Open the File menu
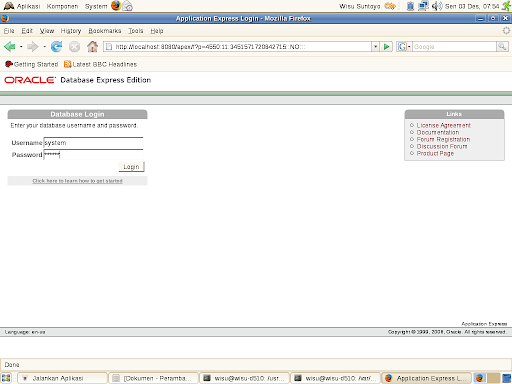The height and width of the screenshot is (384, 512). [9, 31]
